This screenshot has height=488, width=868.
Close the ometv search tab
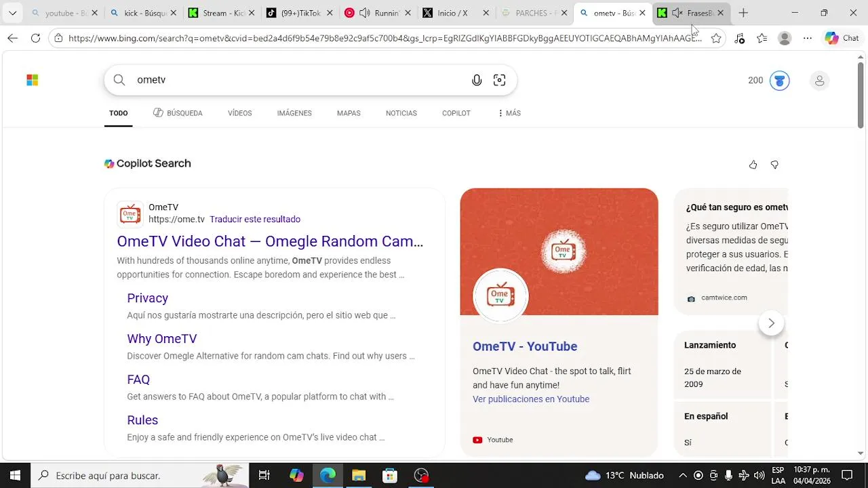coord(642,13)
